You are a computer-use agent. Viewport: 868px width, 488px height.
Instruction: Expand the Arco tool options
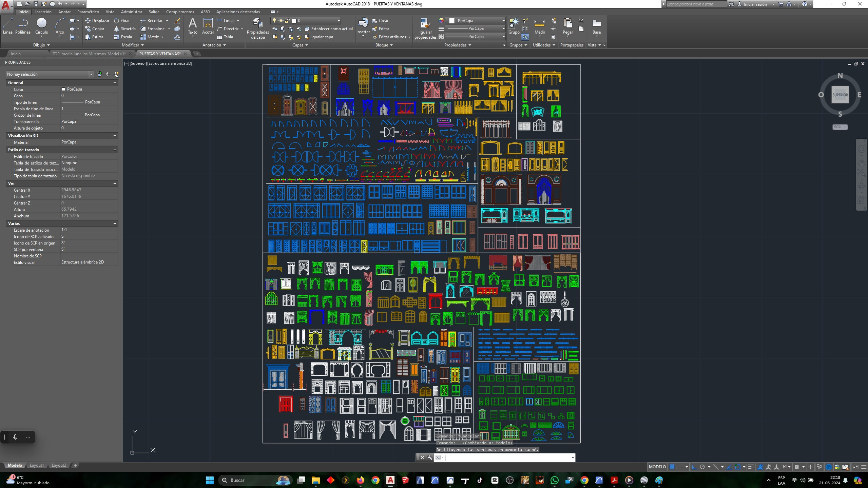(x=60, y=36)
